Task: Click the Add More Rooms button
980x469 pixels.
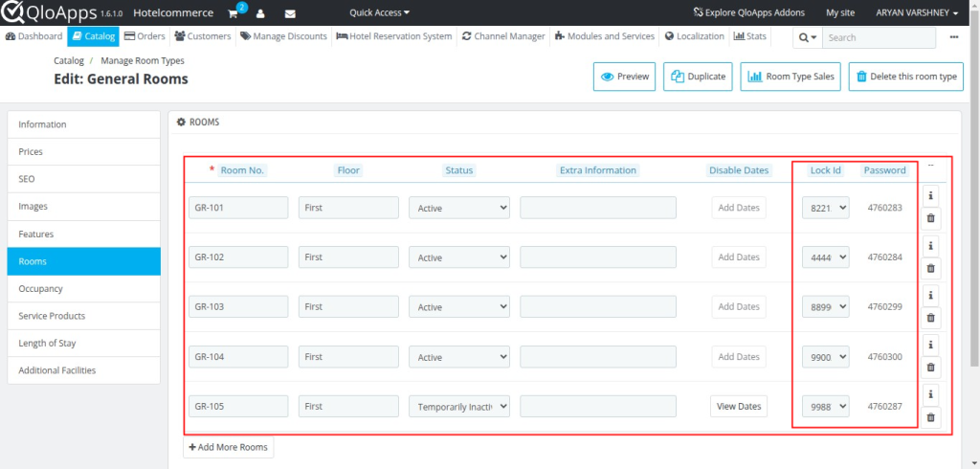Action: click(x=229, y=447)
